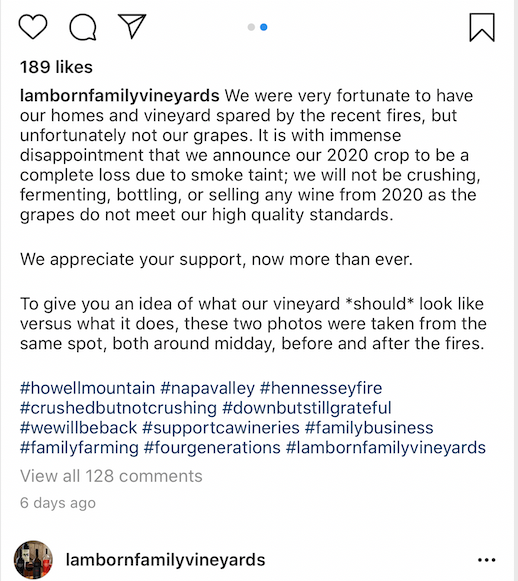
Task: Open lambornfamilyvineyards username in caption
Action: (120, 96)
